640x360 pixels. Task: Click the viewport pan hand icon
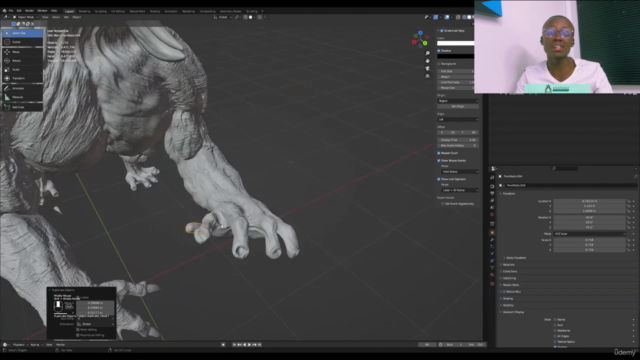pos(427,61)
